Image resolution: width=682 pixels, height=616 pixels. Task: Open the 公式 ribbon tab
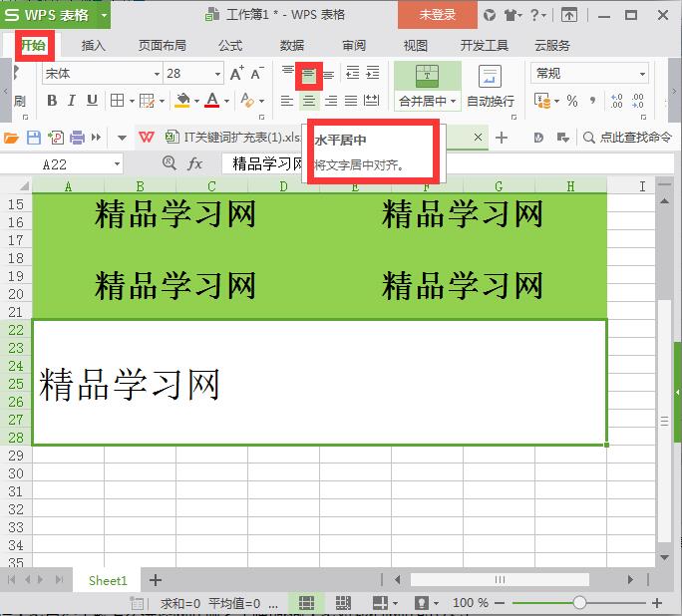(230, 45)
